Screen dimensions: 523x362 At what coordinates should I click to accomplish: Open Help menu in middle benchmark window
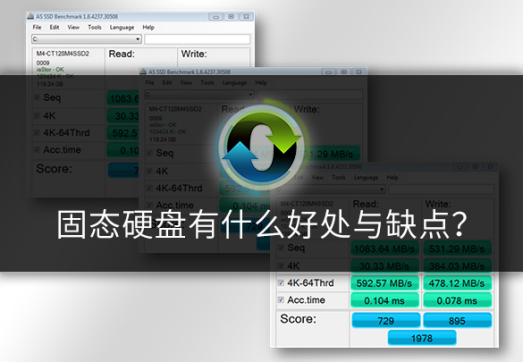(x=261, y=83)
